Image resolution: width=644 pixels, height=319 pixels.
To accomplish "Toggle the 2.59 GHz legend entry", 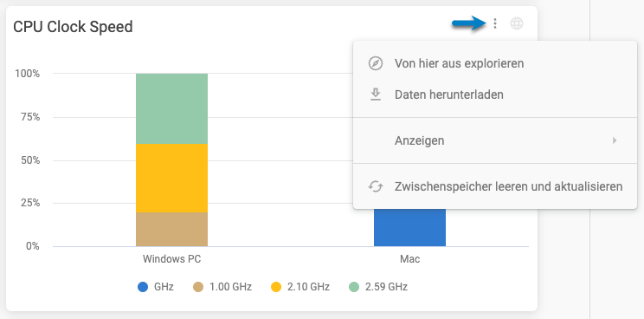I will click(x=378, y=287).
